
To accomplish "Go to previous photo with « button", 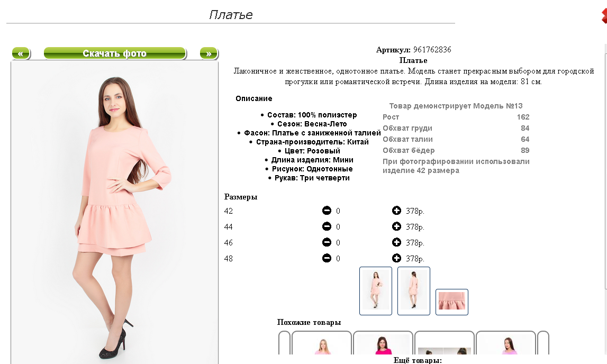I will point(21,53).
